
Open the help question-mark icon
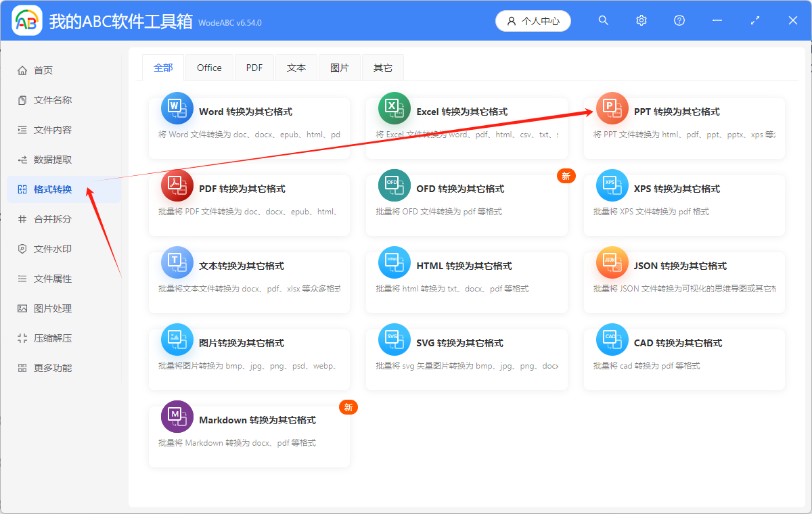coord(679,20)
